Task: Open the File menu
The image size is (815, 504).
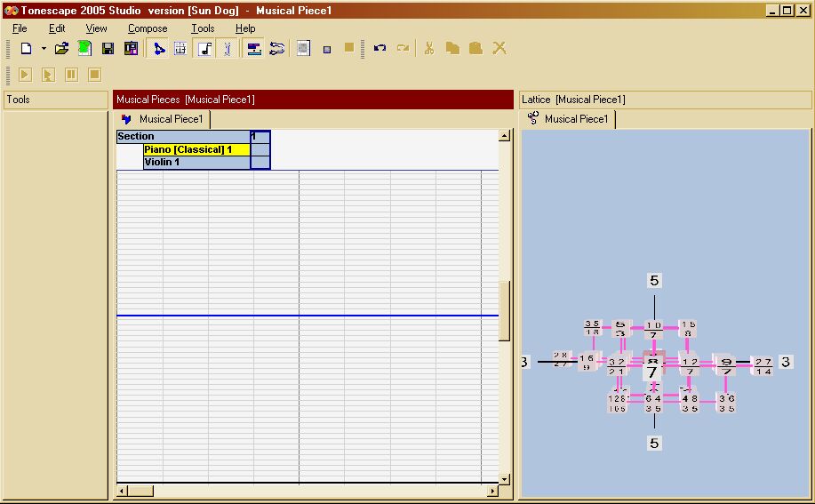Action: [20, 28]
